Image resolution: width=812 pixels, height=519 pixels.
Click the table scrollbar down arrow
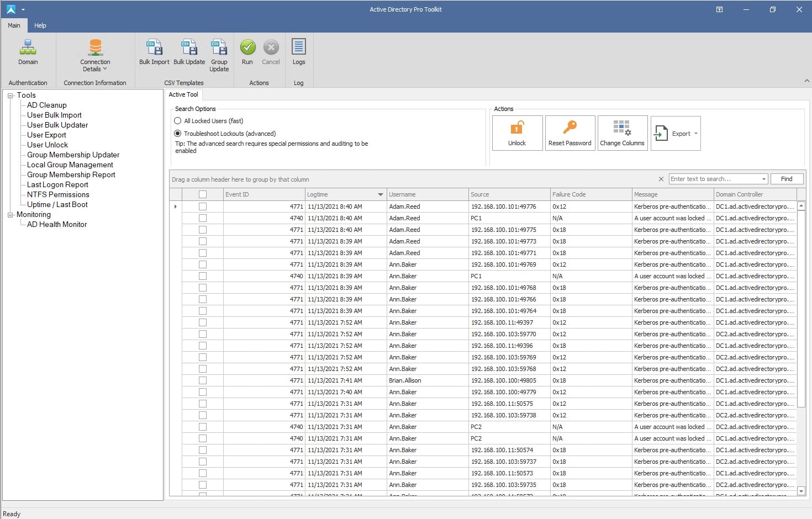pyautogui.click(x=802, y=491)
